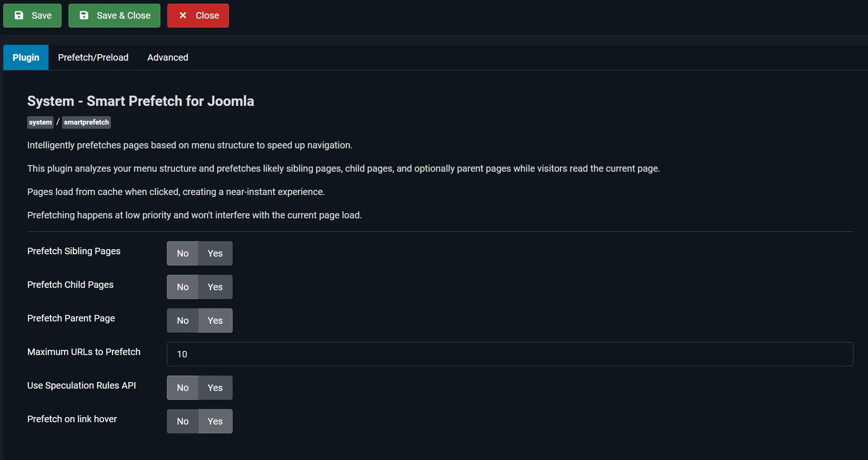Click the 'Maximum URLs to Prefetch' label
This screenshot has width=868, height=460.
84,352
